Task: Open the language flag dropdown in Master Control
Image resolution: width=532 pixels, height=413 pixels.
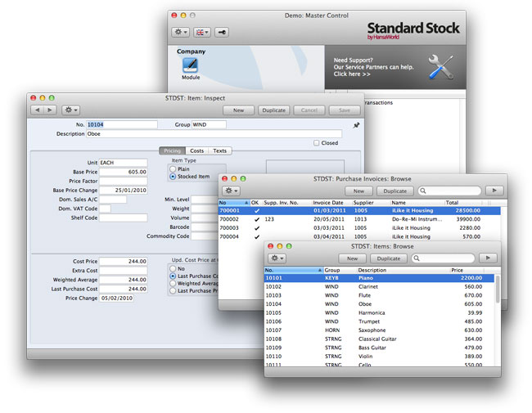Action: tap(202, 32)
